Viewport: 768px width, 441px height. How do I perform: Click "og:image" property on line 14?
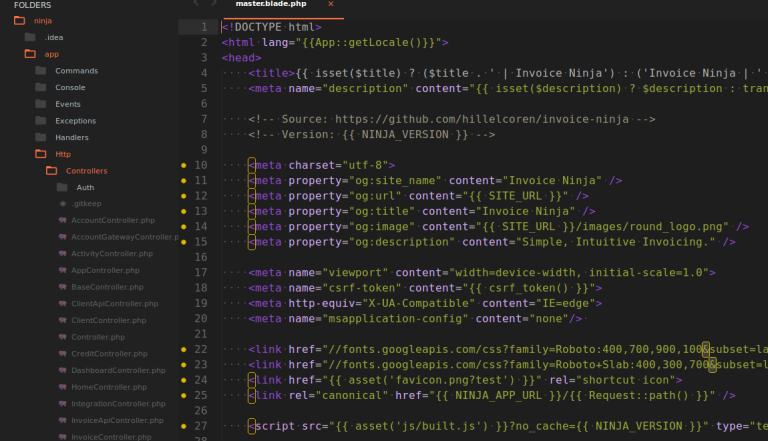click(x=382, y=226)
